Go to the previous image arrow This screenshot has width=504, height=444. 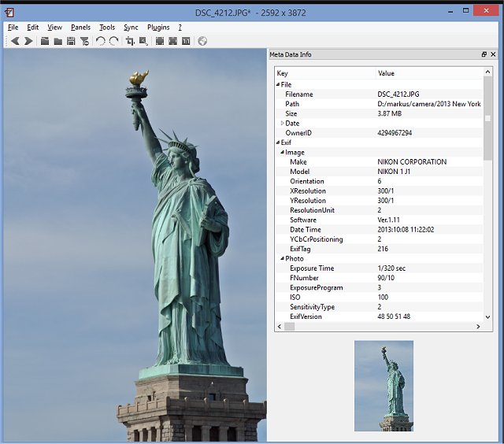click(x=15, y=41)
